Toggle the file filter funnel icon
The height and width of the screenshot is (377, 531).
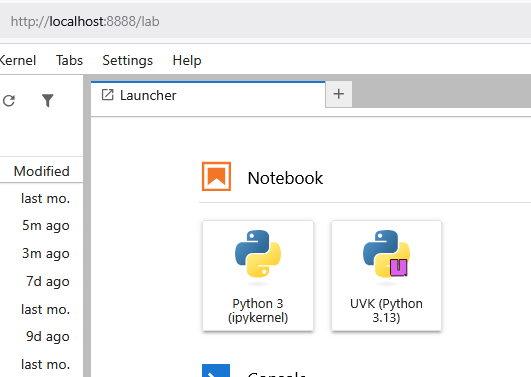tap(48, 101)
